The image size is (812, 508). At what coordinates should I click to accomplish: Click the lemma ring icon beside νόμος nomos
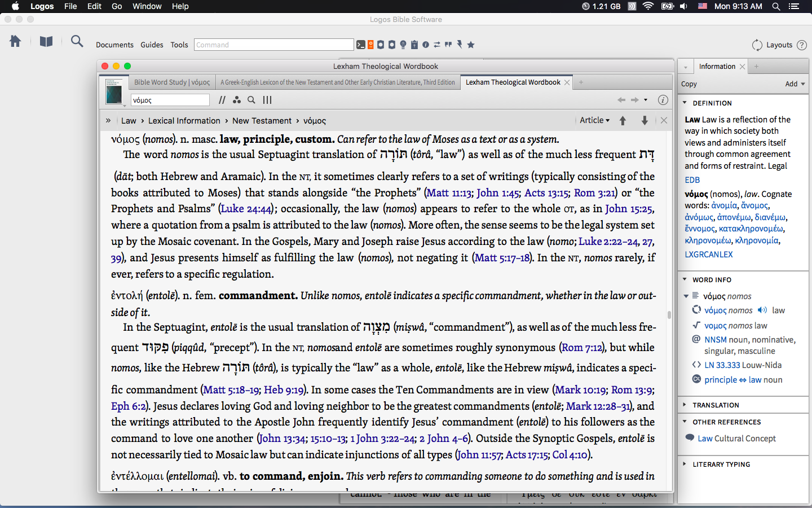pyautogui.click(x=696, y=310)
